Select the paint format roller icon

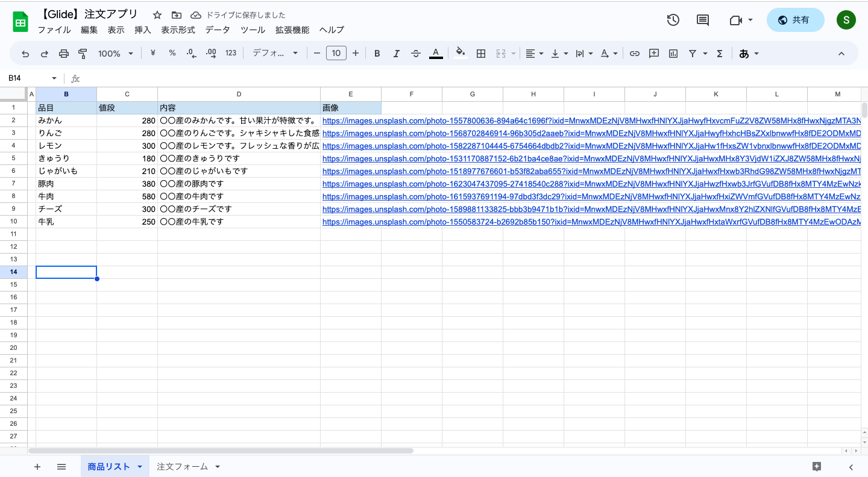(x=83, y=54)
